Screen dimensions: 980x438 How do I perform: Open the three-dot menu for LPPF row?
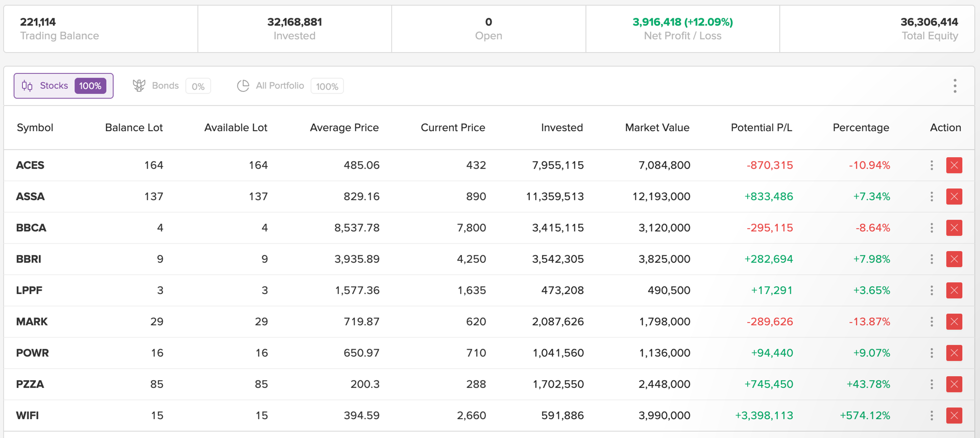click(x=932, y=290)
